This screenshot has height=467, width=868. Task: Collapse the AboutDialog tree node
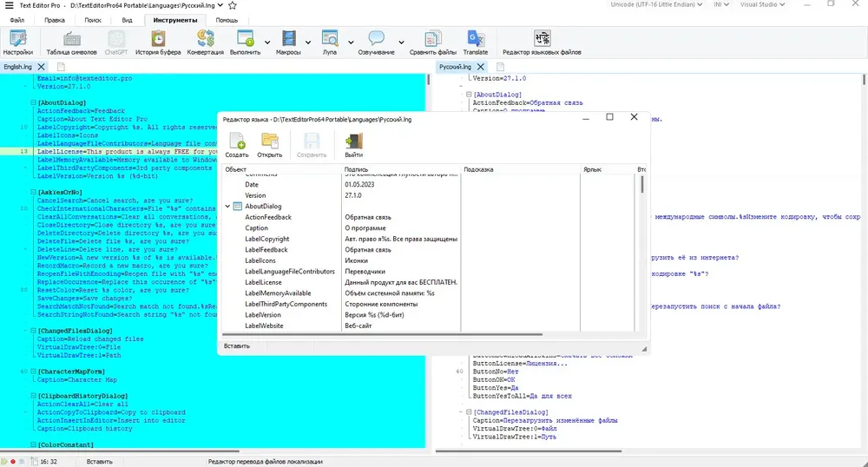227,207
